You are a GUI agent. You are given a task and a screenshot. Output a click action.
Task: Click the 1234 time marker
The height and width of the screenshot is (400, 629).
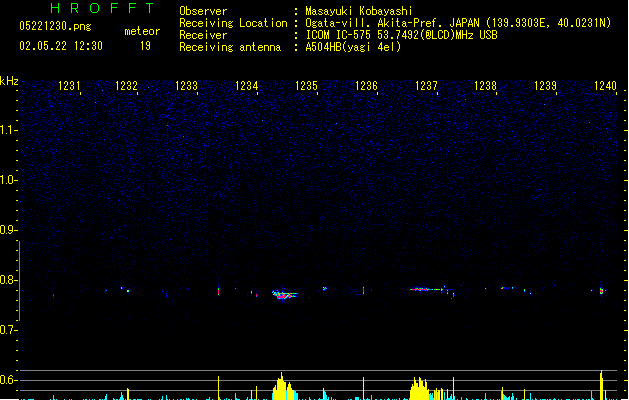coord(246,86)
